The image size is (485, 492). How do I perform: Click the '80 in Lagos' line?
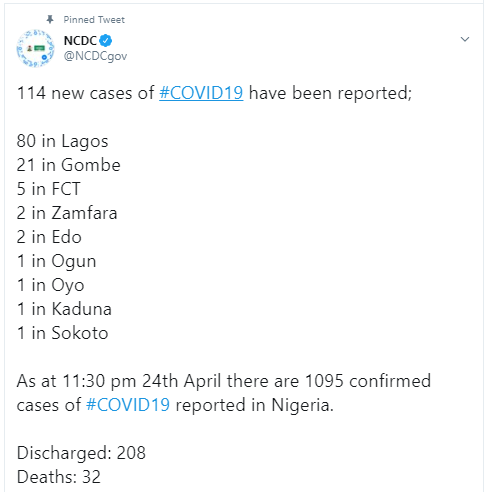(x=62, y=141)
